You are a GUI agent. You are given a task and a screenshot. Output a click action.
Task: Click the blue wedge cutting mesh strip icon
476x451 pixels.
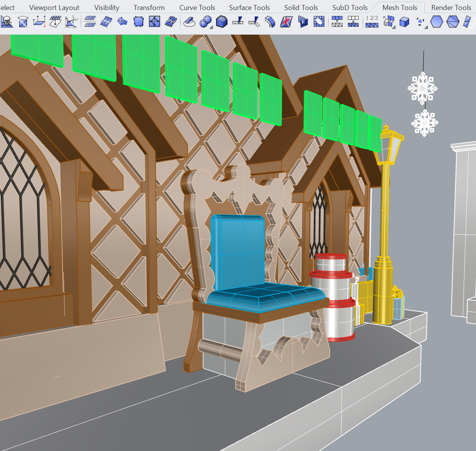pos(238,22)
